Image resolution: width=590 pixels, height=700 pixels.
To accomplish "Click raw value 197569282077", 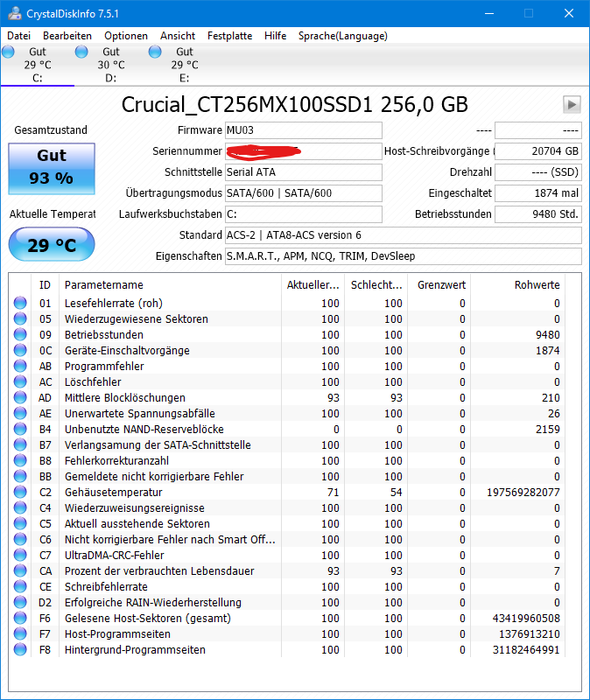I will (x=523, y=493).
